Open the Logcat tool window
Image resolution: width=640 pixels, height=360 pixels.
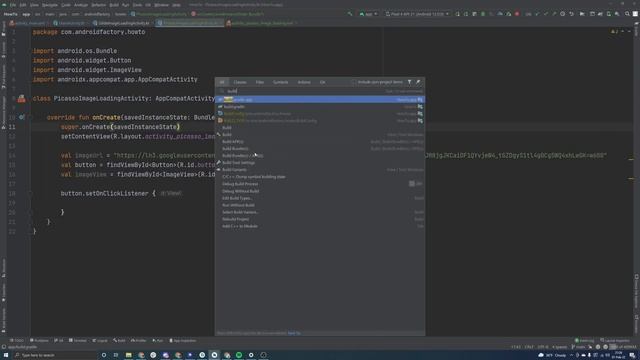pyautogui.click(x=100, y=340)
